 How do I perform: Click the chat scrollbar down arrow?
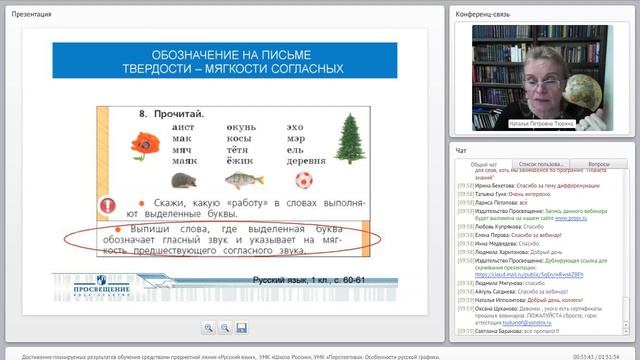[626, 331]
